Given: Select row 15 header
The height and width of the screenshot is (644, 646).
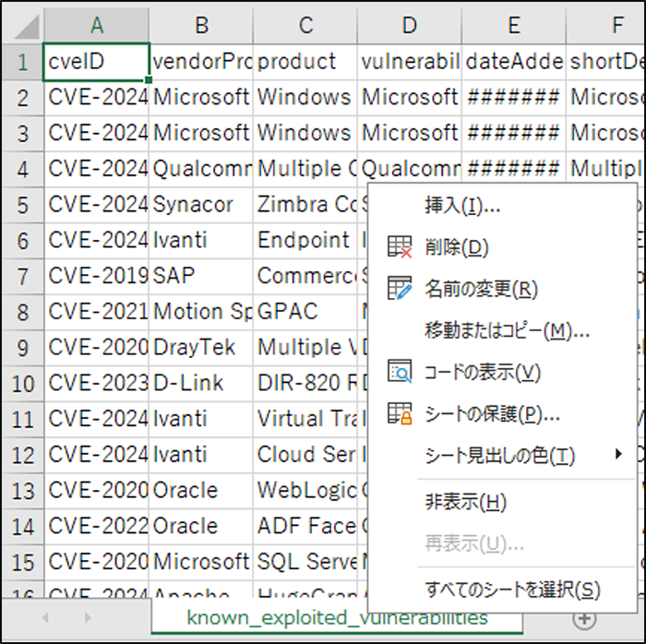Looking at the screenshot, I should point(22,563).
